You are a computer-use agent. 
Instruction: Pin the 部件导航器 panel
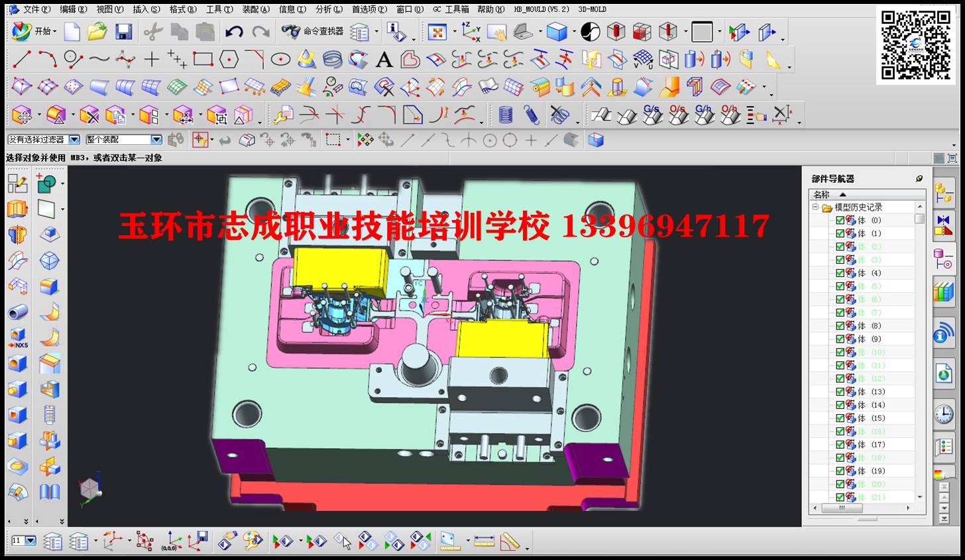point(919,178)
